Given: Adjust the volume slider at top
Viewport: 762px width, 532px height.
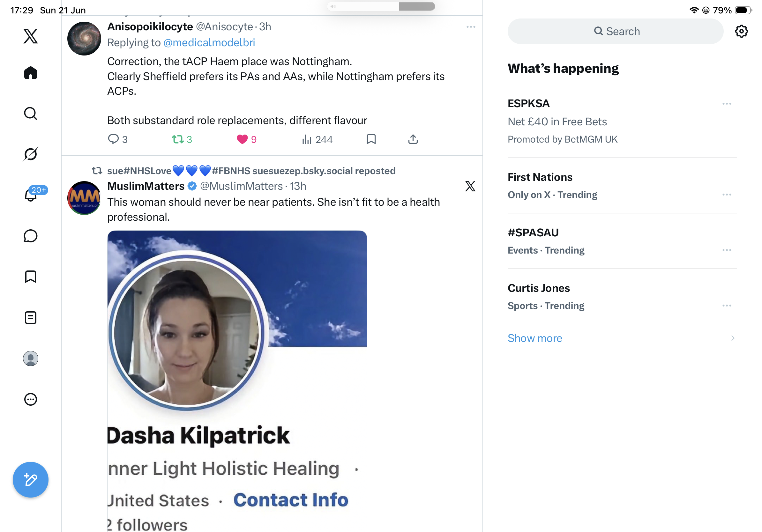Looking at the screenshot, I should click(381, 6).
